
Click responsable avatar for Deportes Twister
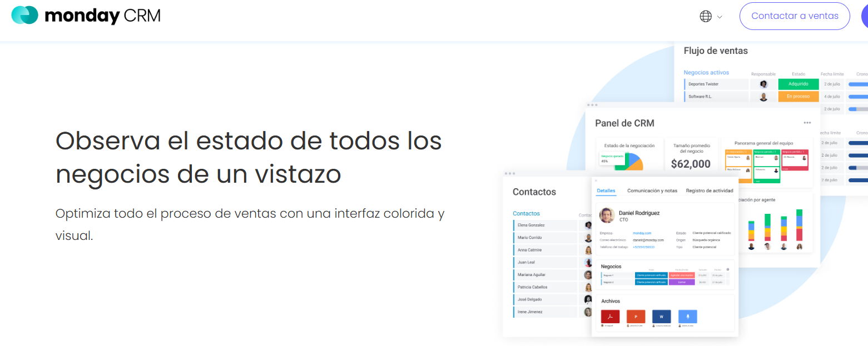[763, 84]
